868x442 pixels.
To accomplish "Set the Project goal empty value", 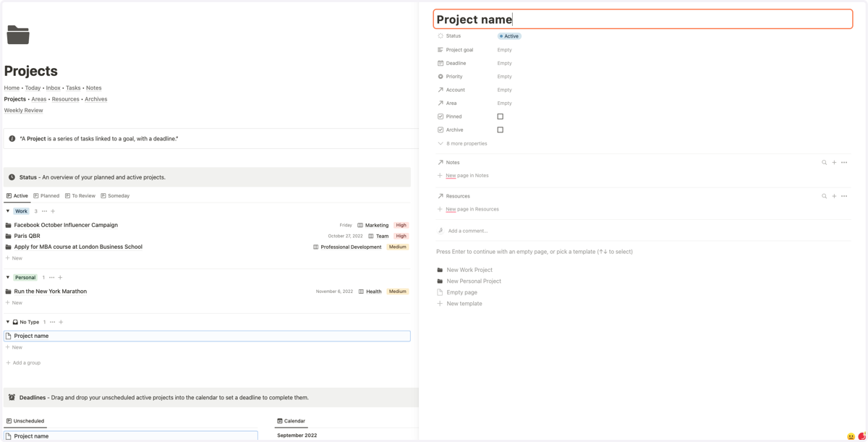I will click(x=504, y=50).
